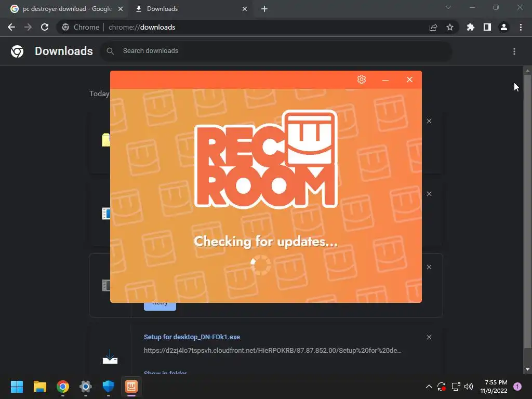Remove the third download entry from list
Screen dimensions: 532x399
(429, 267)
